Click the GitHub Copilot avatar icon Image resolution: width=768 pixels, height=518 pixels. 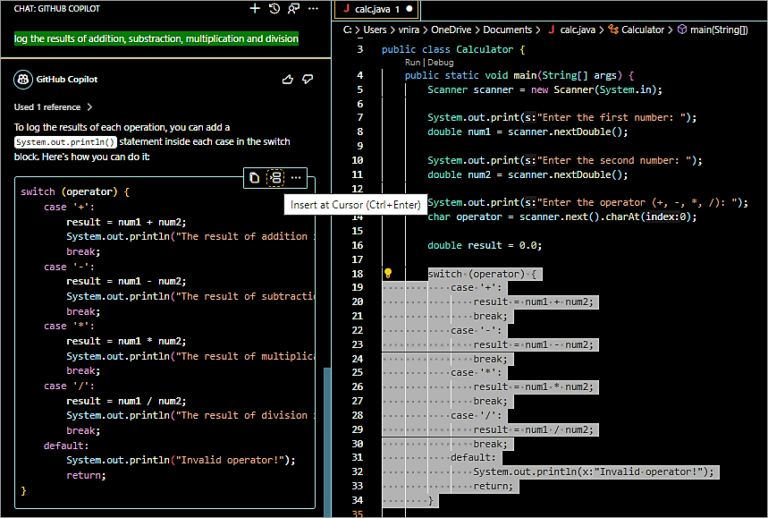pyautogui.click(x=22, y=79)
